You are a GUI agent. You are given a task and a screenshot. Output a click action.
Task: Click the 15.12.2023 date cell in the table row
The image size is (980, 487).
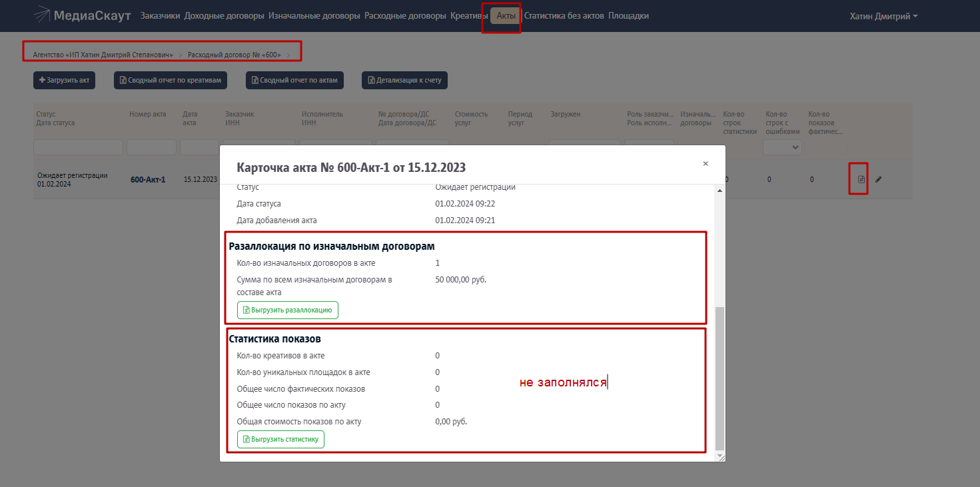click(201, 179)
